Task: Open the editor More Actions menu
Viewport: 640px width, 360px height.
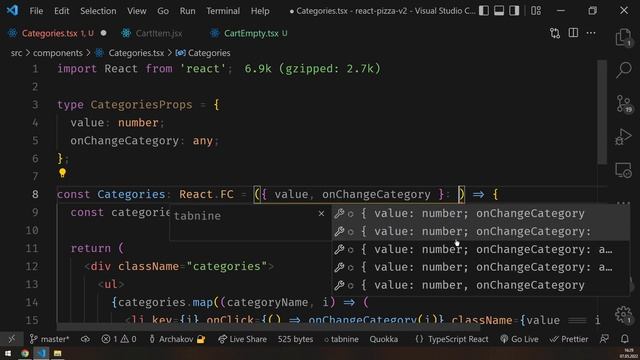Action: pyautogui.click(x=591, y=33)
